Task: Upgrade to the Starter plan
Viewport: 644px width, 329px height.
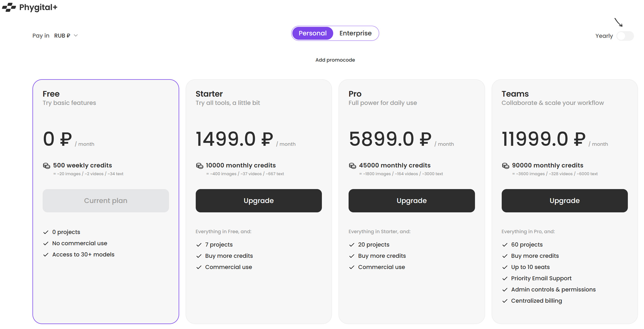Action: 259,201
